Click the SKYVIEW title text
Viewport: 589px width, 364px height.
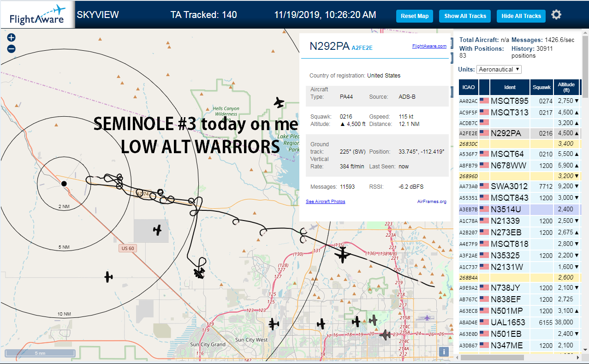click(x=98, y=15)
